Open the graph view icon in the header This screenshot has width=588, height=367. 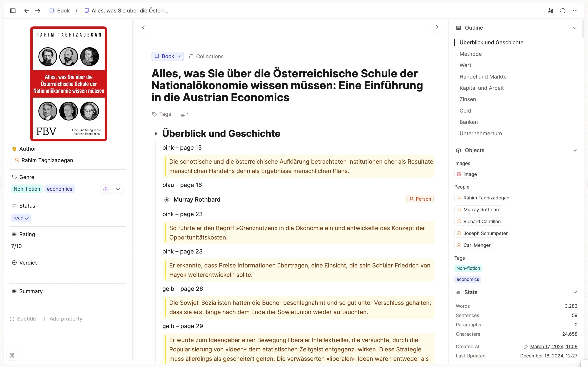[550, 11]
